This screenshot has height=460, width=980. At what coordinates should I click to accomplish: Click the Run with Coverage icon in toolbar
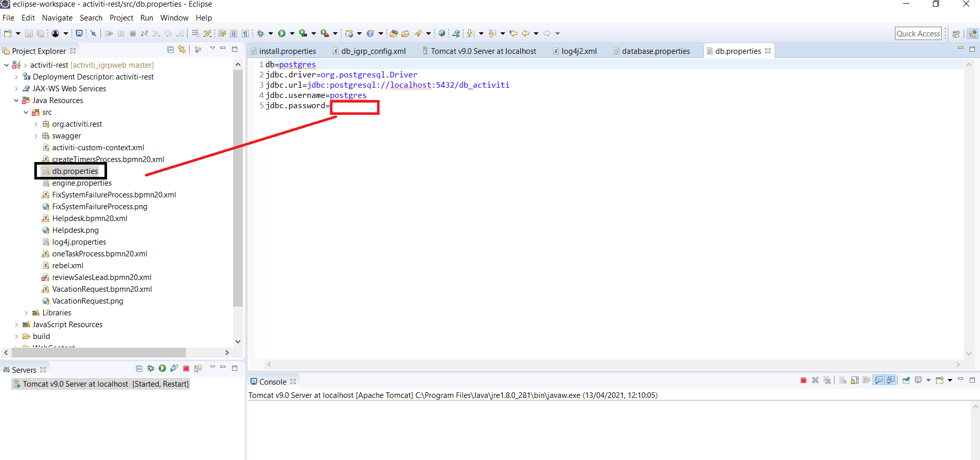[303, 34]
